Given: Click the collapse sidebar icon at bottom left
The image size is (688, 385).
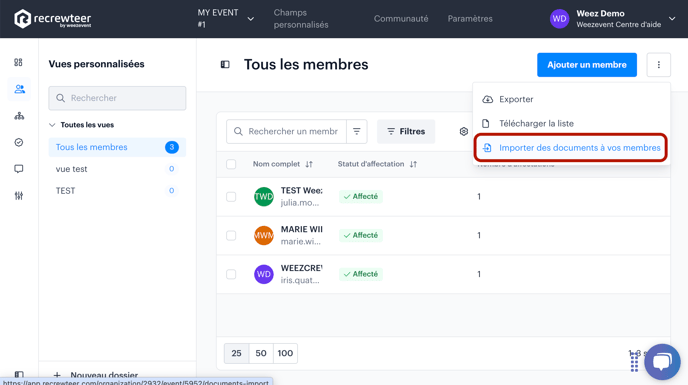Looking at the screenshot, I should tap(19, 374).
